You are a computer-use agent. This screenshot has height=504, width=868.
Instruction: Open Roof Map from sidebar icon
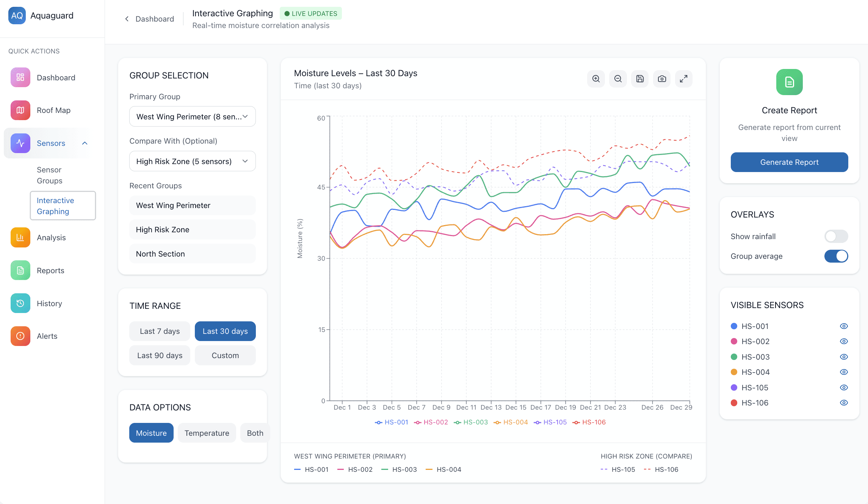[x=20, y=110]
